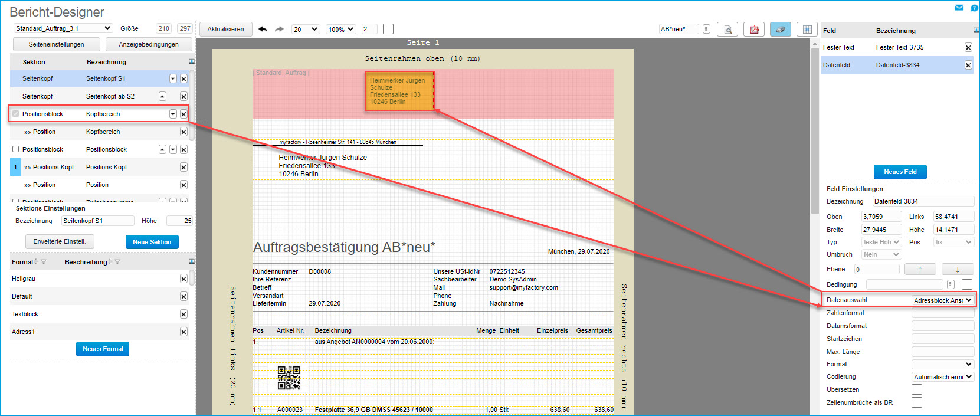This screenshot has width=980, height=416.
Task: Open print preview with magnifier icon
Action: [x=727, y=30]
